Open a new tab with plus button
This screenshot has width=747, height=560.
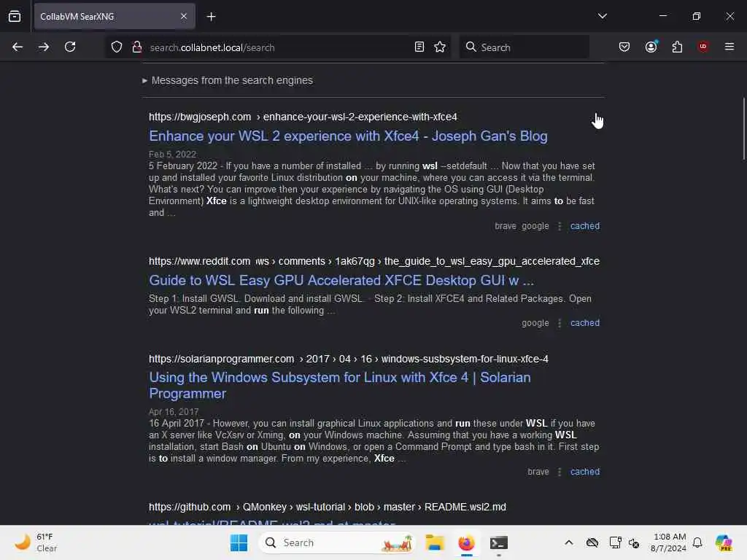click(211, 17)
